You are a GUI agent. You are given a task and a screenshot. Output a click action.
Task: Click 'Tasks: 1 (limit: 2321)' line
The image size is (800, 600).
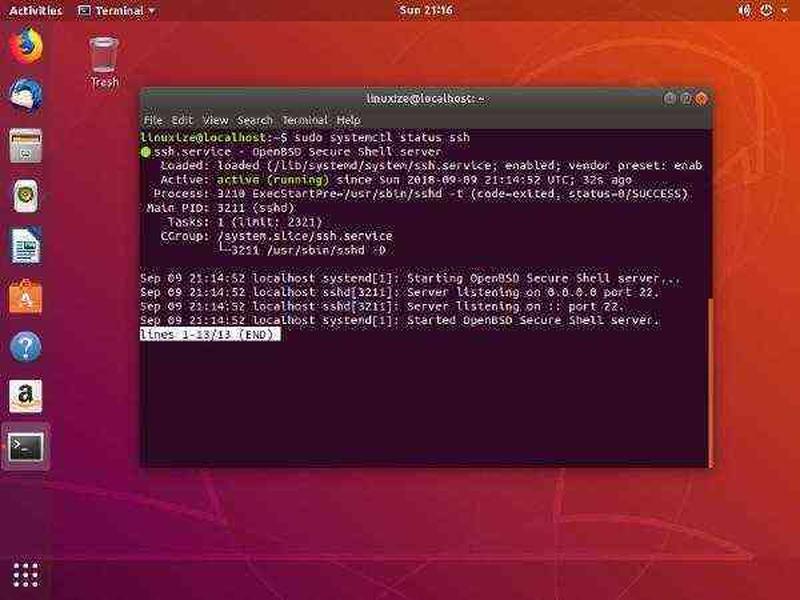point(245,222)
